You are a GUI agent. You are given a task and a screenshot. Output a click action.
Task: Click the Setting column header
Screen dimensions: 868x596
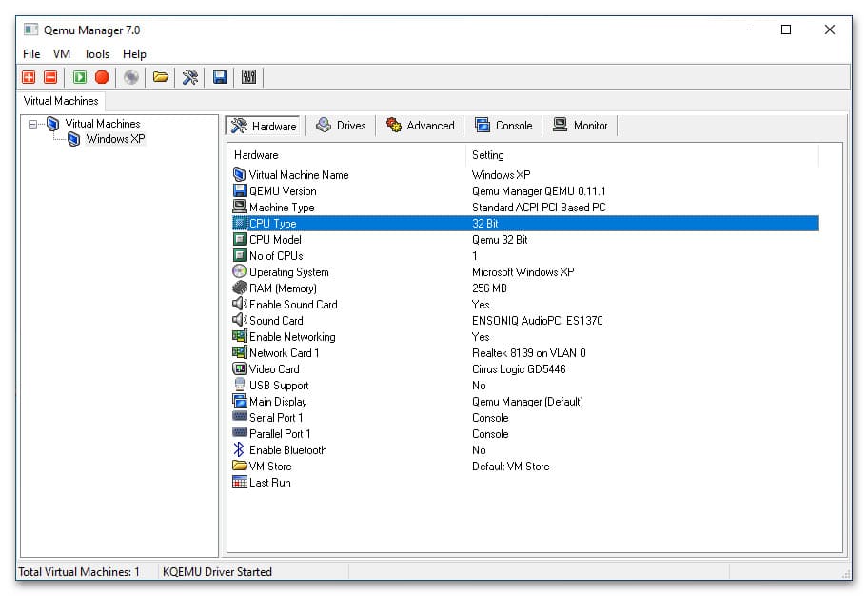click(641, 155)
